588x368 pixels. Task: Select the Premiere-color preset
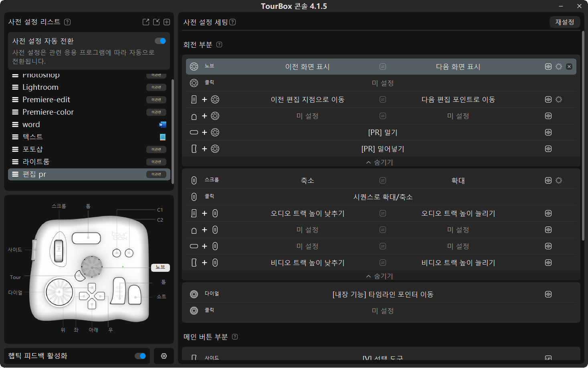89,112
